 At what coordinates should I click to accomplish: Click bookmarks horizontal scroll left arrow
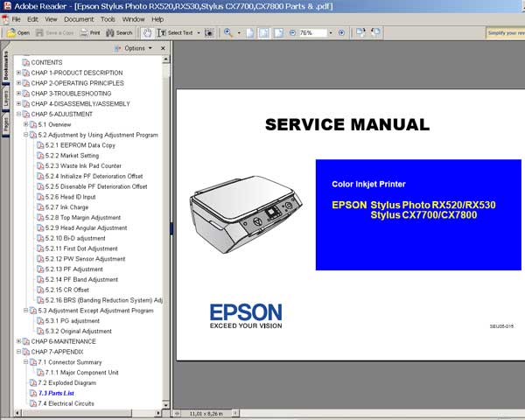click(17, 413)
